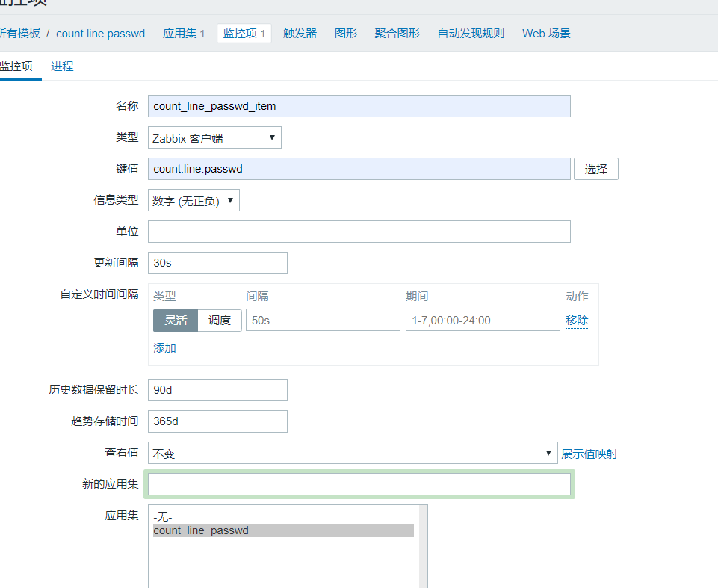Screen dimensions: 718x588
Task: Click the 间隔 field showing 50s
Action: point(323,320)
